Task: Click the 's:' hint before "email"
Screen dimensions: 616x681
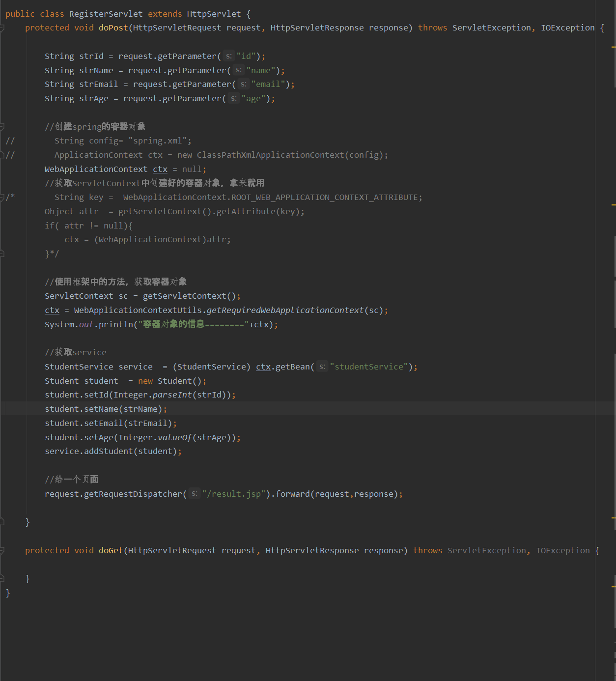Action: tap(244, 85)
